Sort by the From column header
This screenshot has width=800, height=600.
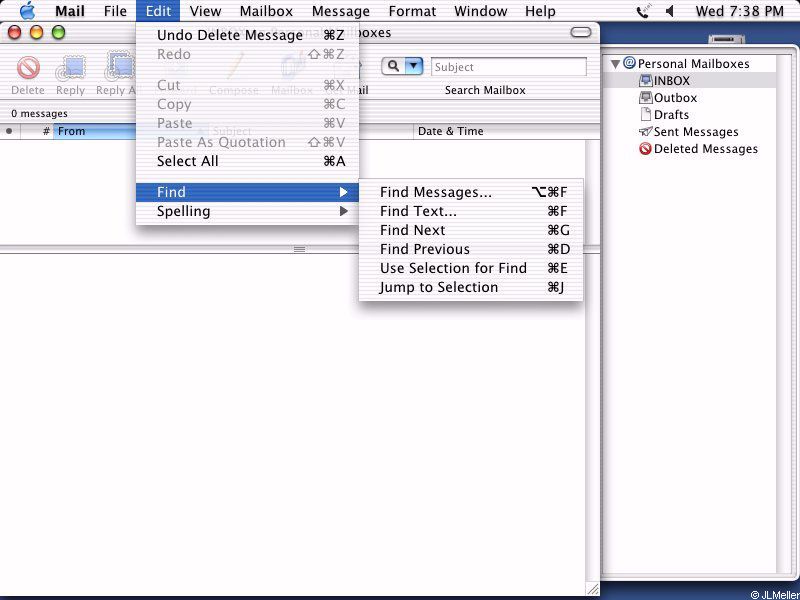(x=94, y=131)
